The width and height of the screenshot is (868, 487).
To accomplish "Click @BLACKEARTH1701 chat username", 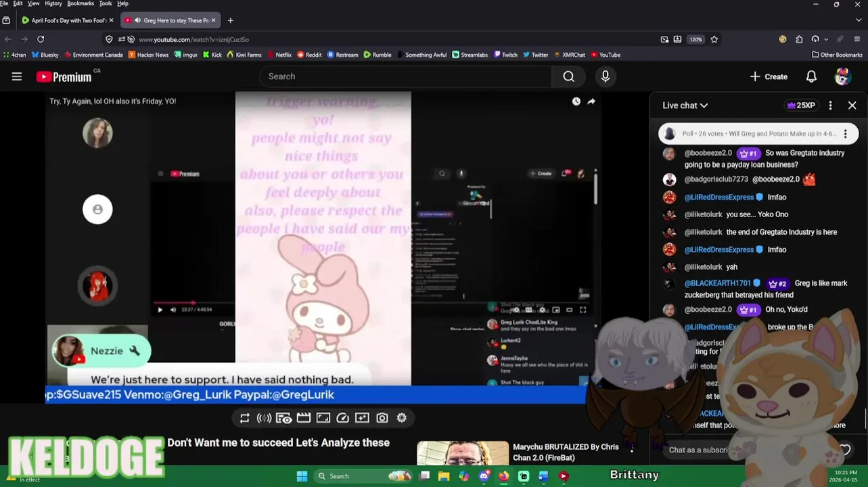I will (x=718, y=283).
